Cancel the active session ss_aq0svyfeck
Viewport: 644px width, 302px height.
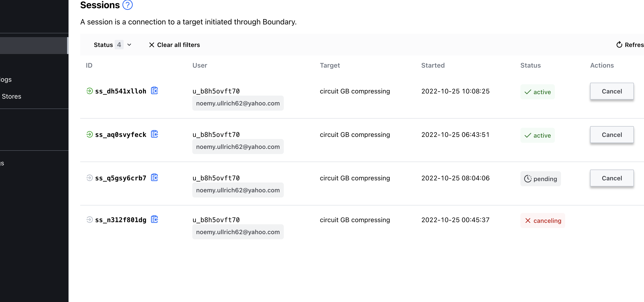click(x=611, y=135)
